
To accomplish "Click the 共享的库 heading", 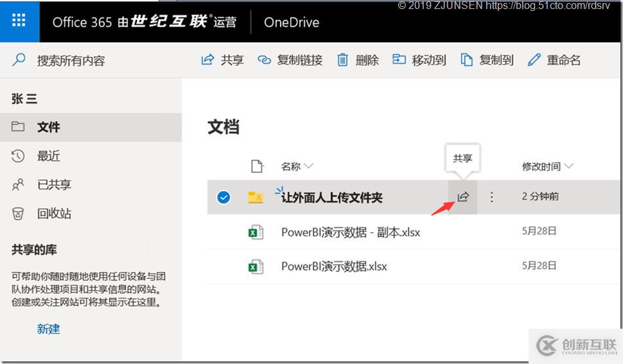I will pos(34,250).
